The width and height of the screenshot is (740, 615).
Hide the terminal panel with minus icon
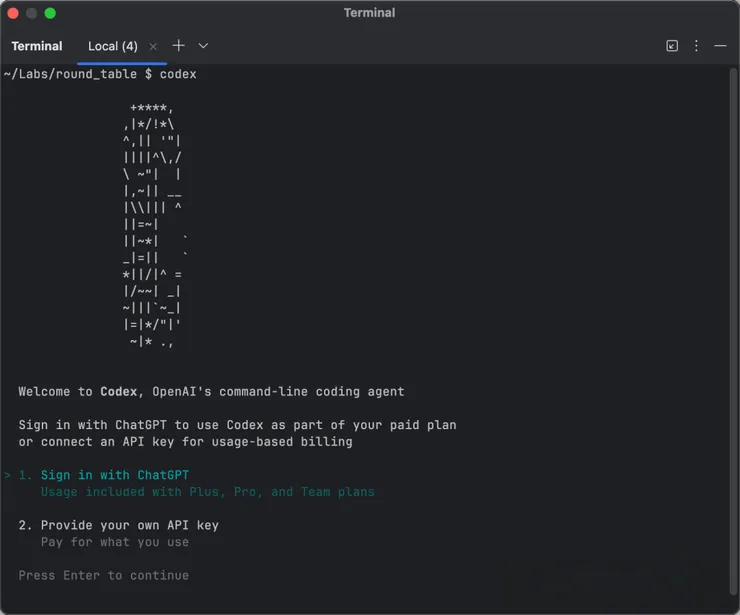click(720, 46)
